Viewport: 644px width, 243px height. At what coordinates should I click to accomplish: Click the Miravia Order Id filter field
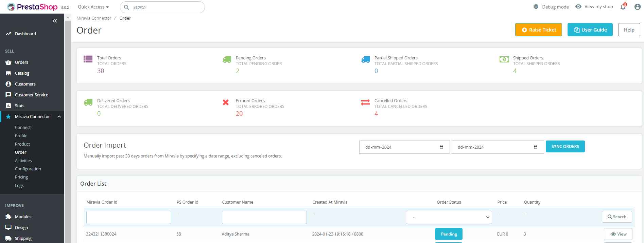129,217
